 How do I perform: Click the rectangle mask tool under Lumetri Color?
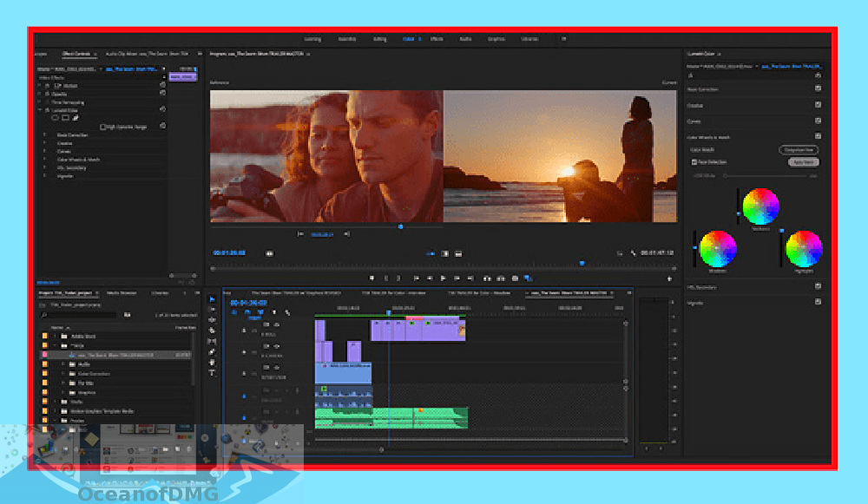(65, 118)
